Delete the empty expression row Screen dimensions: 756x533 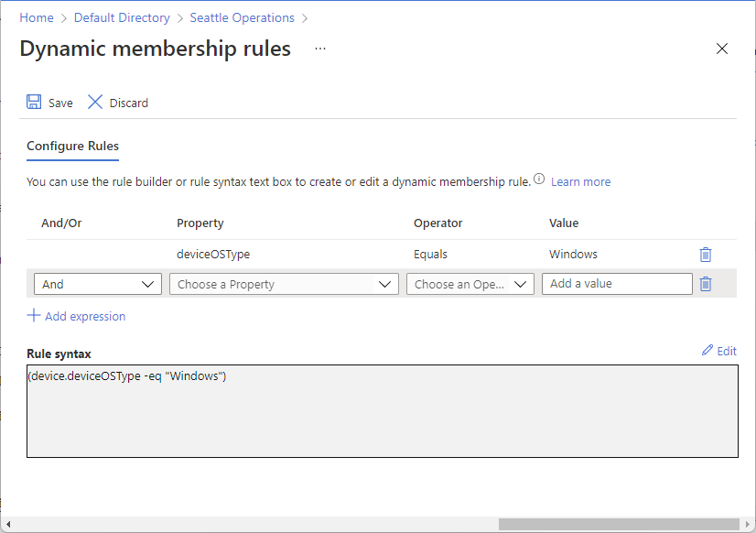706,284
